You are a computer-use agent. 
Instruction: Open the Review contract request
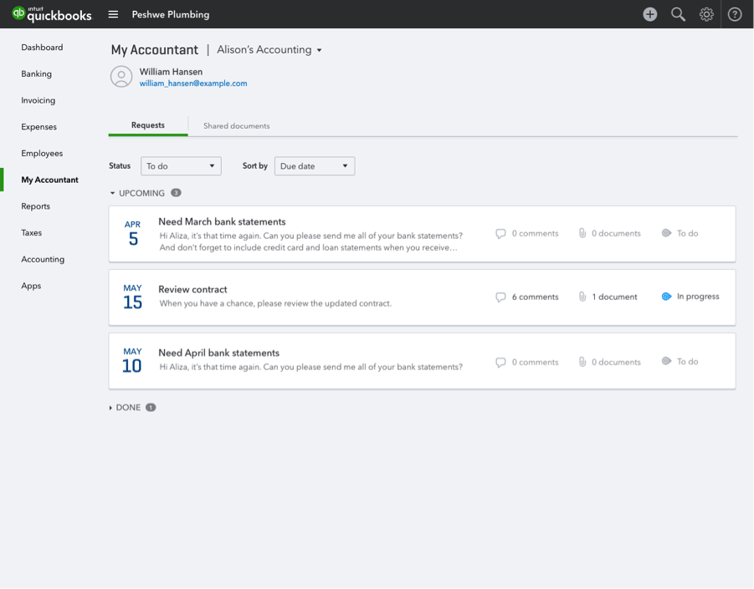point(422,298)
